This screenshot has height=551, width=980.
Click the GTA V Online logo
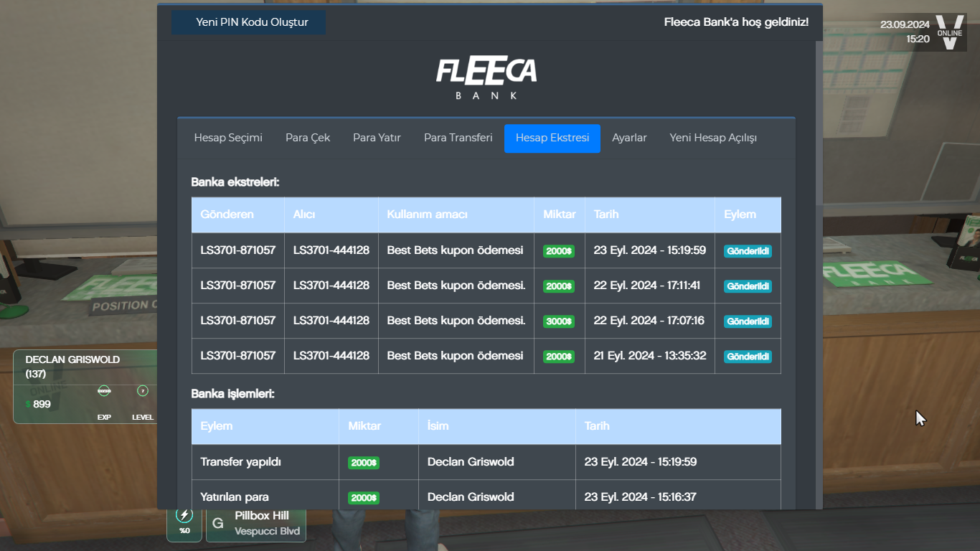[x=950, y=32]
